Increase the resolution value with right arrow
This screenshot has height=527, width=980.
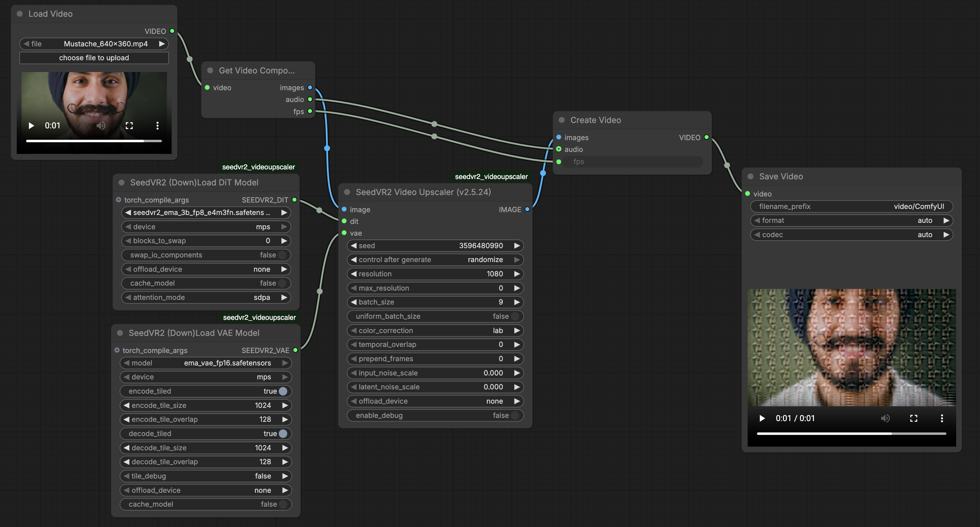[517, 274]
